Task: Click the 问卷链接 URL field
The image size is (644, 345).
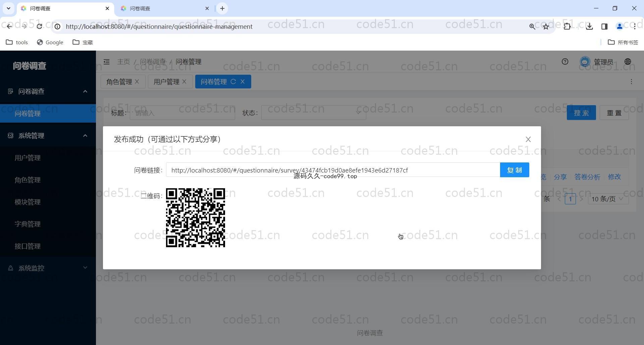Action: [x=333, y=170]
